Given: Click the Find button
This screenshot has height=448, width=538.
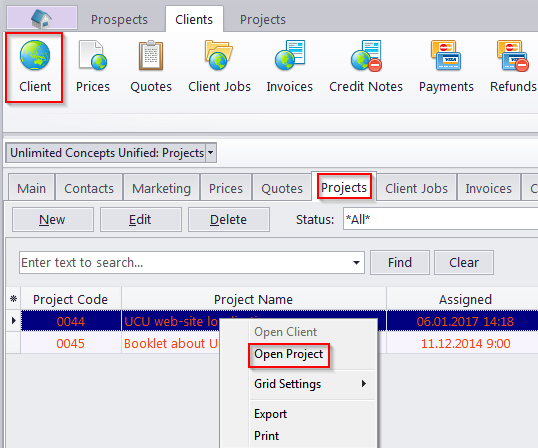Looking at the screenshot, I should point(400,262).
